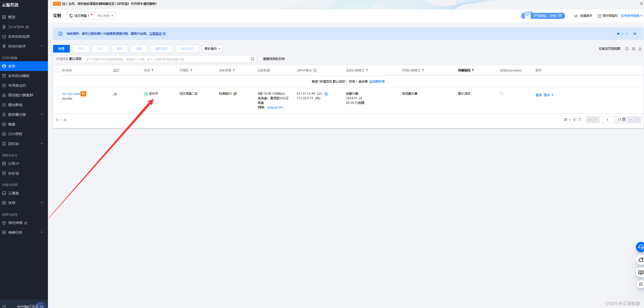This screenshot has height=308, width=644.
Task: Open monitoring chart icon for my-k8s
Action: click(x=115, y=94)
